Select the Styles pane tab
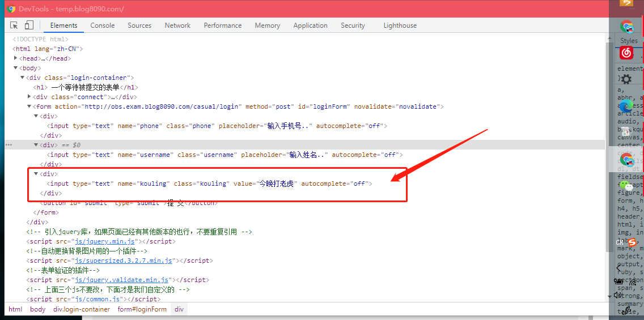Screen dimensions: 644x320 (629, 41)
